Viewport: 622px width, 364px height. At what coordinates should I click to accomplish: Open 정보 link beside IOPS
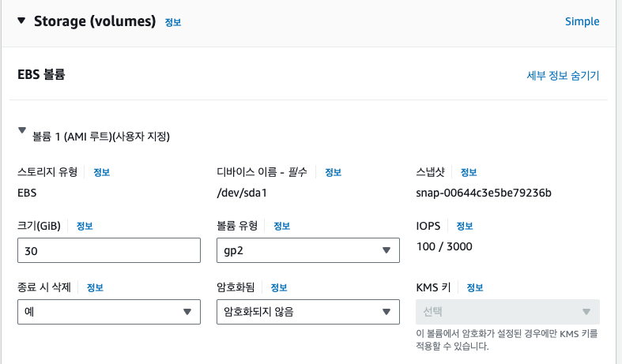click(464, 226)
